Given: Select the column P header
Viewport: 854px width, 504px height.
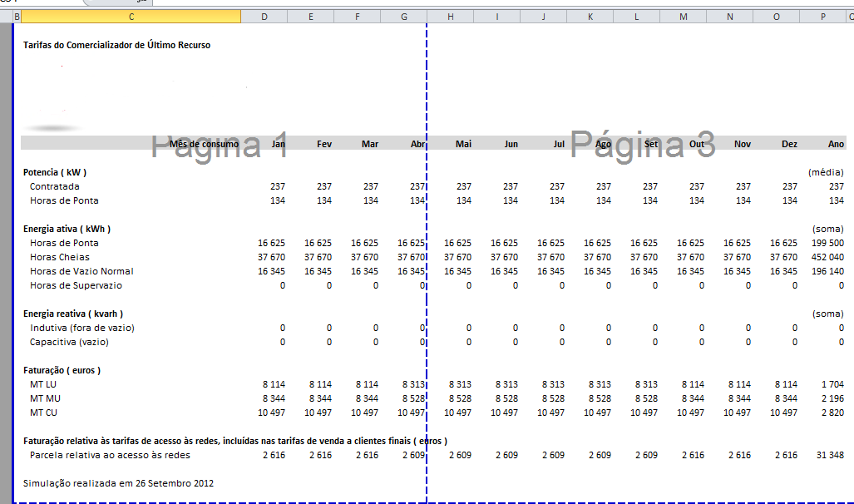Looking at the screenshot, I should pos(823,16).
